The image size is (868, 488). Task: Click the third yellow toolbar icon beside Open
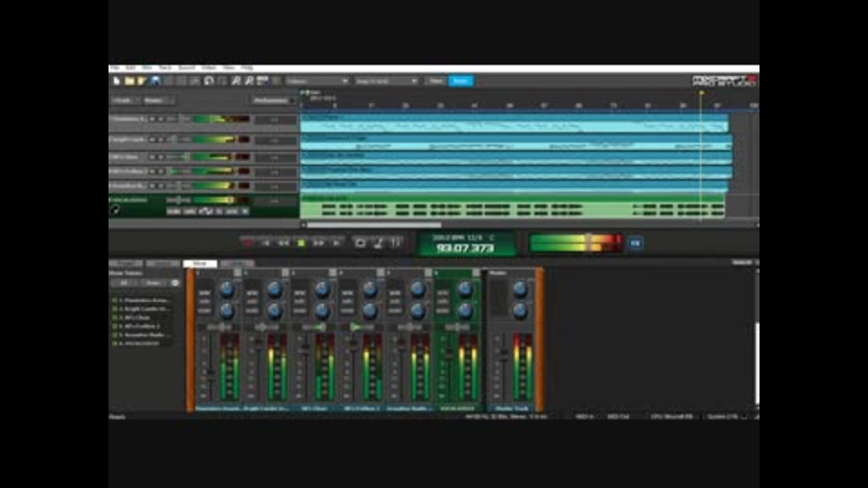tap(142, 80)
